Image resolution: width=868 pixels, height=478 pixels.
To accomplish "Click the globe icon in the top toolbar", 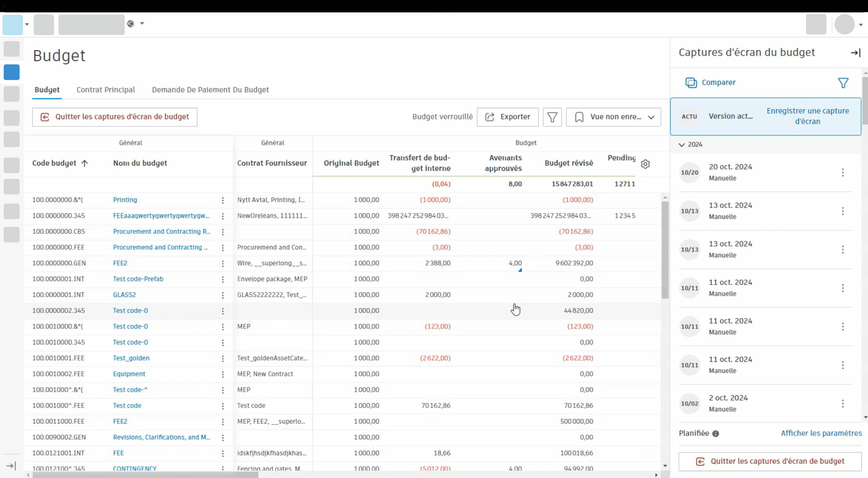I will tap(131, 24).
